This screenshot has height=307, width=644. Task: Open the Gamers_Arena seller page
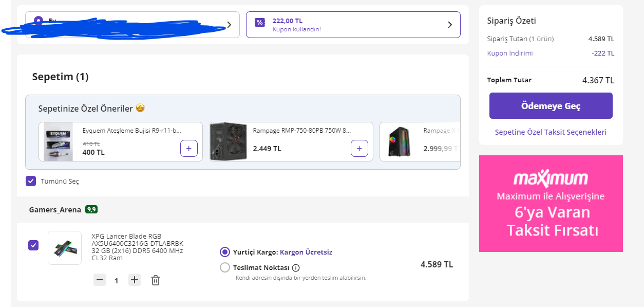click(x=55, y=210)
